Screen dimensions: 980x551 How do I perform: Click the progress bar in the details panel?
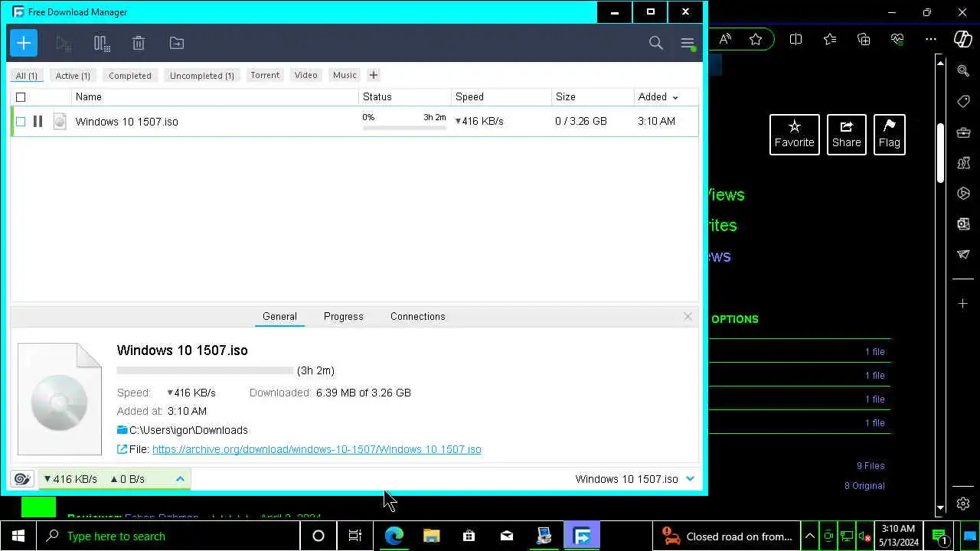(205, 370)
